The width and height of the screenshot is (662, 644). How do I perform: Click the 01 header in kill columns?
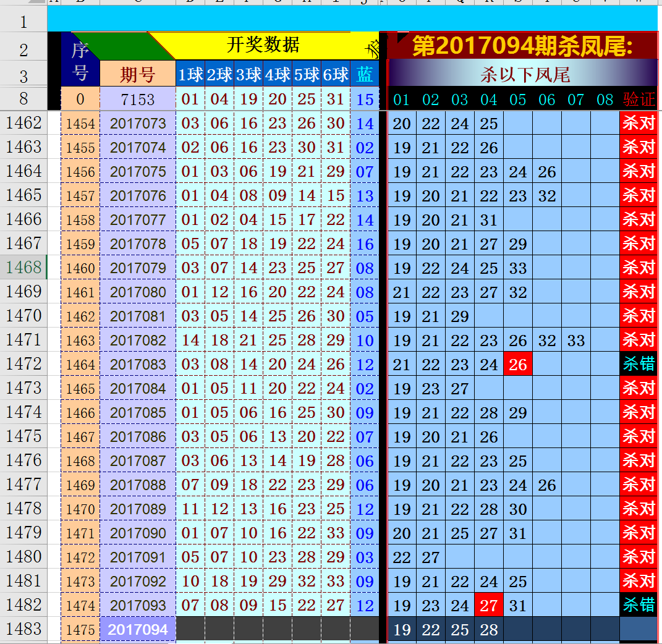(402, 100)
